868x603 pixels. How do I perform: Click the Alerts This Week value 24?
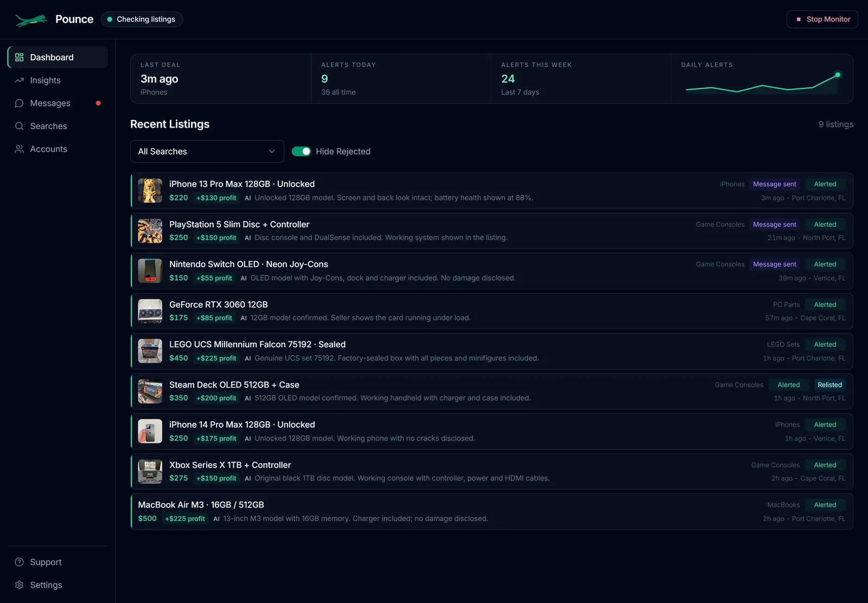(x=508, y=79)
